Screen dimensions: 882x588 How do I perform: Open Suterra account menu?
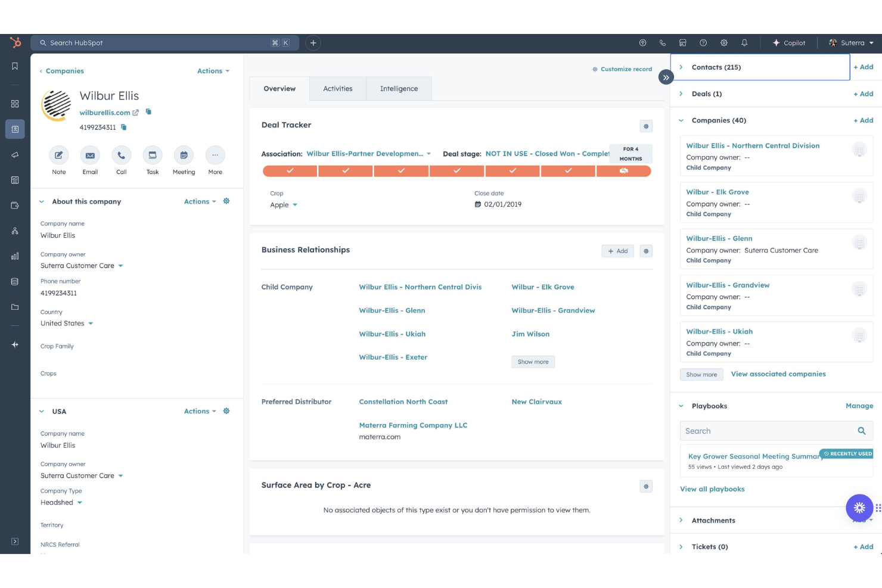pos(851,43)
